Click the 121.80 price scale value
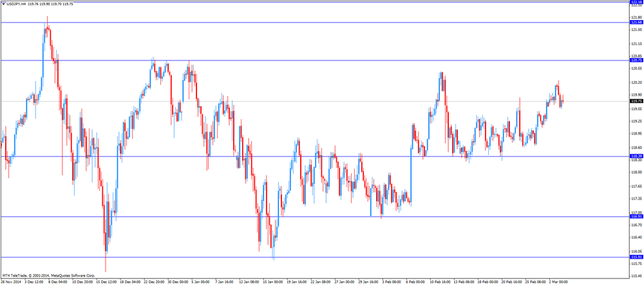 tap(636, 17)
